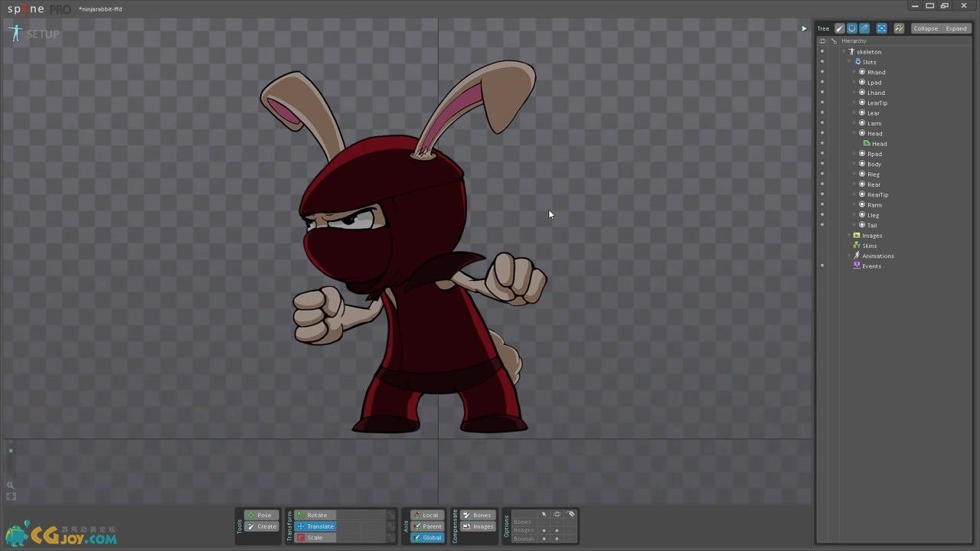The width and height of the screenshot is (980, 551).
Task: Collapse the Slots node arrow
Action: coord(849,62)
